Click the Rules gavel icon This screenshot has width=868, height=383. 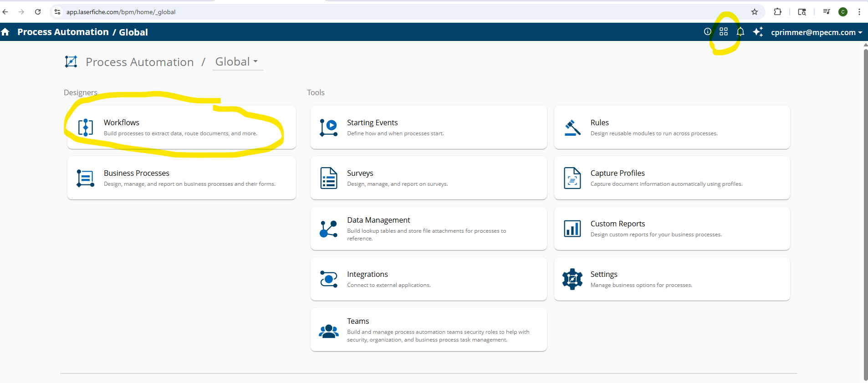[x=572, y=128]
